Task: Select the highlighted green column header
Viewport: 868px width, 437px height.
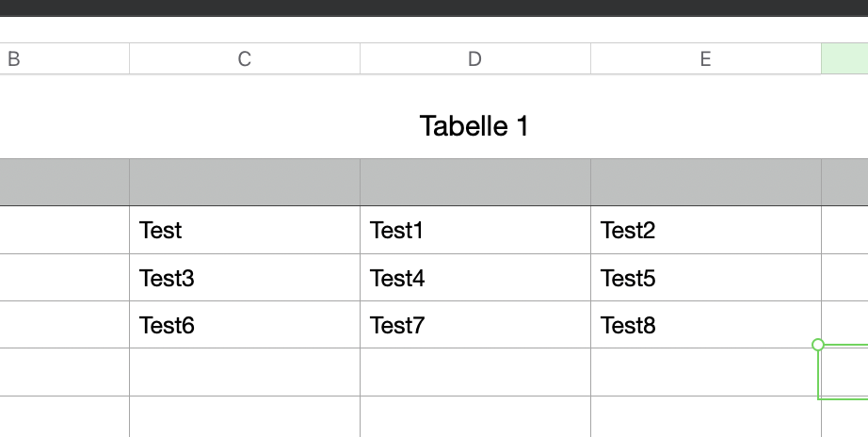Action: [x=844, y=58]
